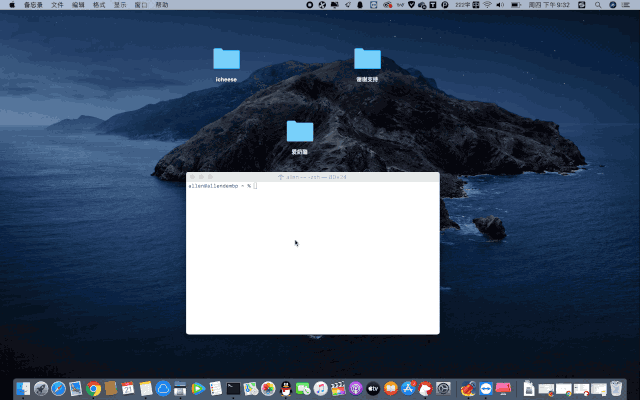Screen dimensions: 640x400
Task: Open the yellow Notes app in Dock
Action: click(146, 389)
